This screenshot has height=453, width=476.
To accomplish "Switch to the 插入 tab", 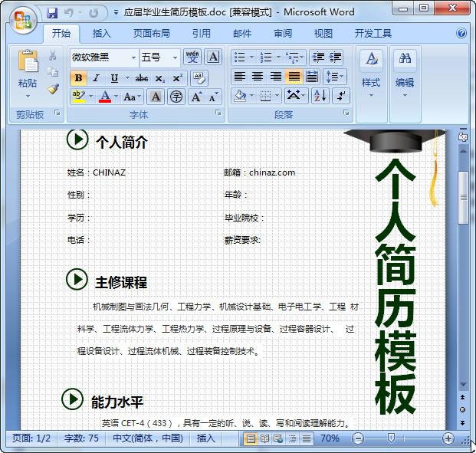I will [x=102, y=34].
